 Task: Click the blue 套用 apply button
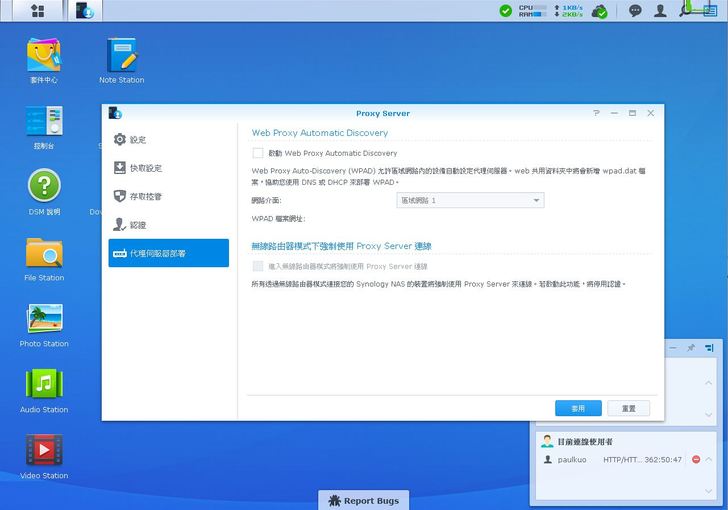pyautogui.click(x=578, y=408)
